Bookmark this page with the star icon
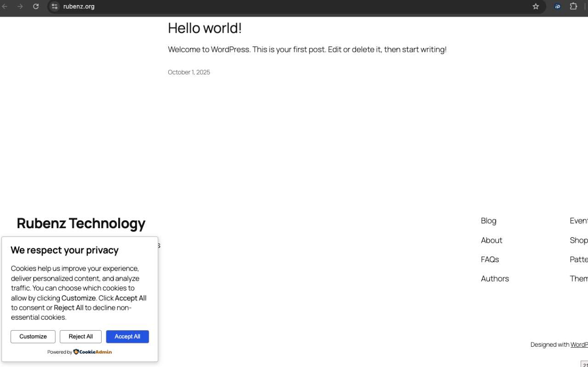 click(536, 6)
